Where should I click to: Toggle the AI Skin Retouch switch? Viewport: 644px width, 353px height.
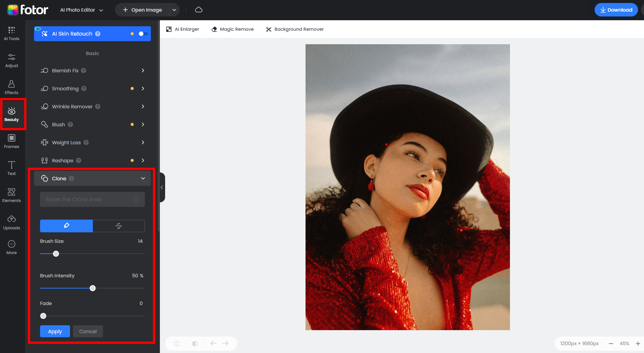click(x=142, y=33)
